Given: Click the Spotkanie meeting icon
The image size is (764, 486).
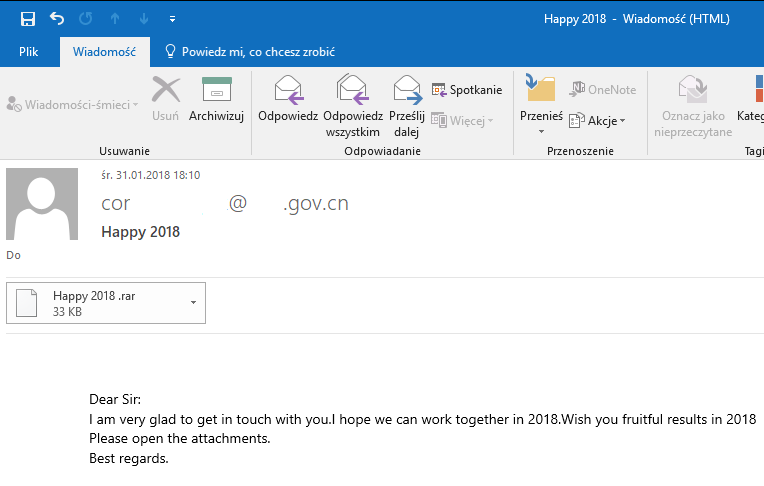Looking at the screenshot, I should pos(439,90).
